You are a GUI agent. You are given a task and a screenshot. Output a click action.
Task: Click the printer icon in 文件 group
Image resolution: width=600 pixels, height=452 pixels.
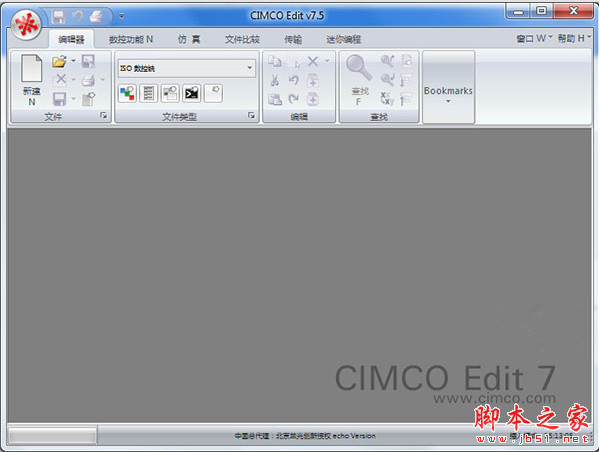(x=88, y=80)
